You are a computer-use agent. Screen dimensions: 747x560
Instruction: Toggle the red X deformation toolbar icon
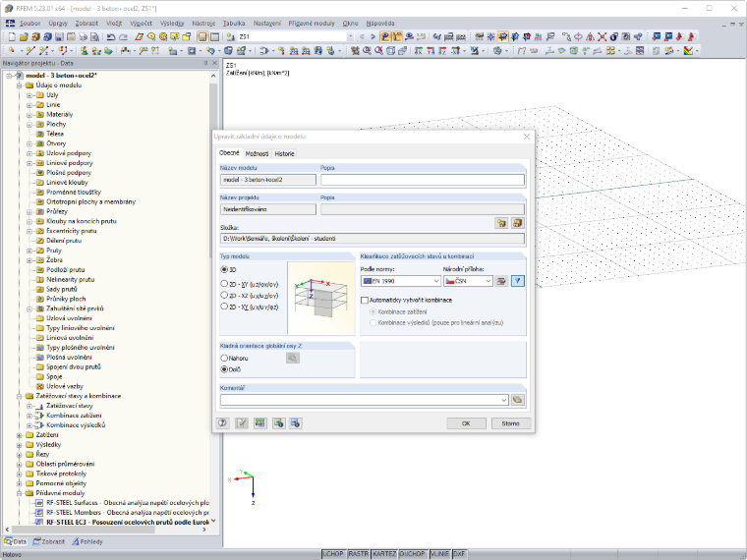(603, 36)
